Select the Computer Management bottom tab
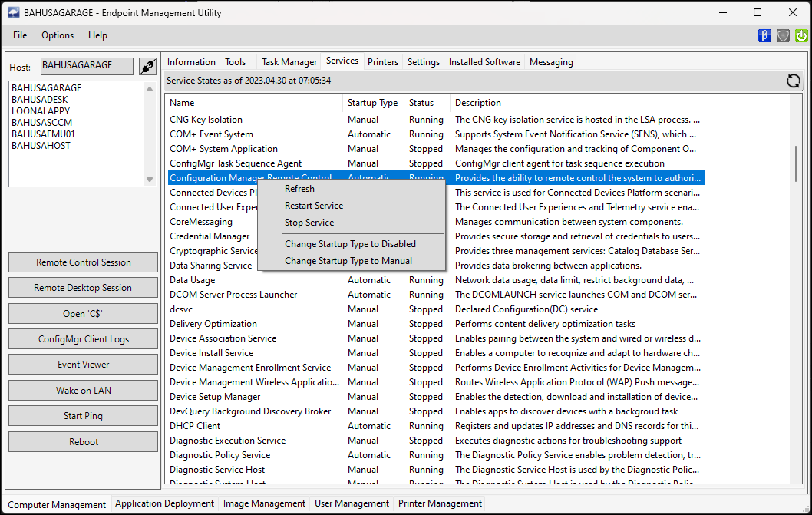The width and height of the screenshot is (812, 515). [x=57, y=504]
